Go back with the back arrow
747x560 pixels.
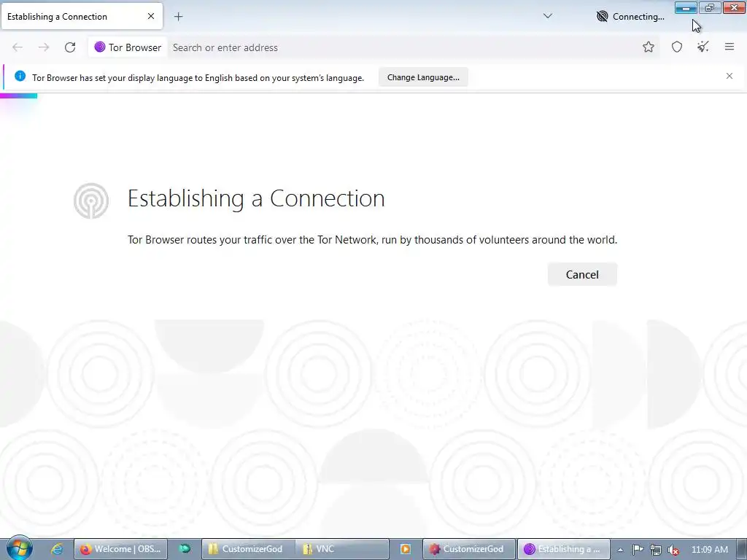(18, 47)
